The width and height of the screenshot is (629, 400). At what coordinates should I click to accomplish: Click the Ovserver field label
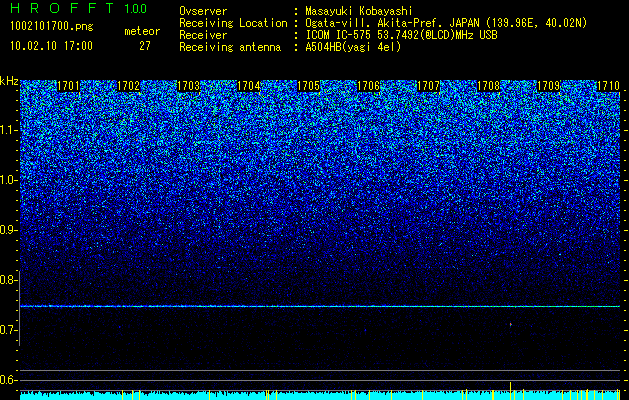(203, 11)
